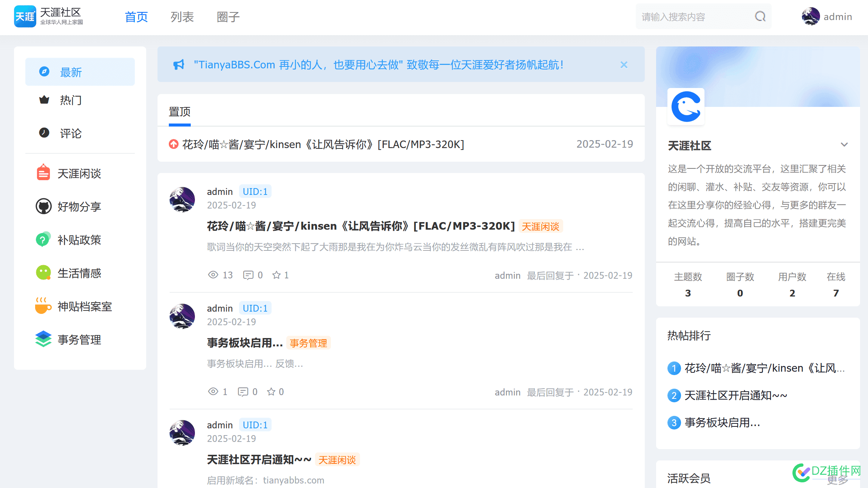This screenshot has width=868, height=488.
Task: Click the green smiley icon for 生活情感
Action: point(43,273)
